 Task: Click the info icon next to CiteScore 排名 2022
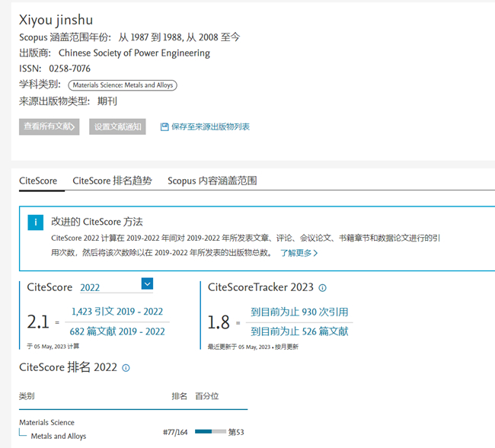pyautogui.click(x=126, y=368)
